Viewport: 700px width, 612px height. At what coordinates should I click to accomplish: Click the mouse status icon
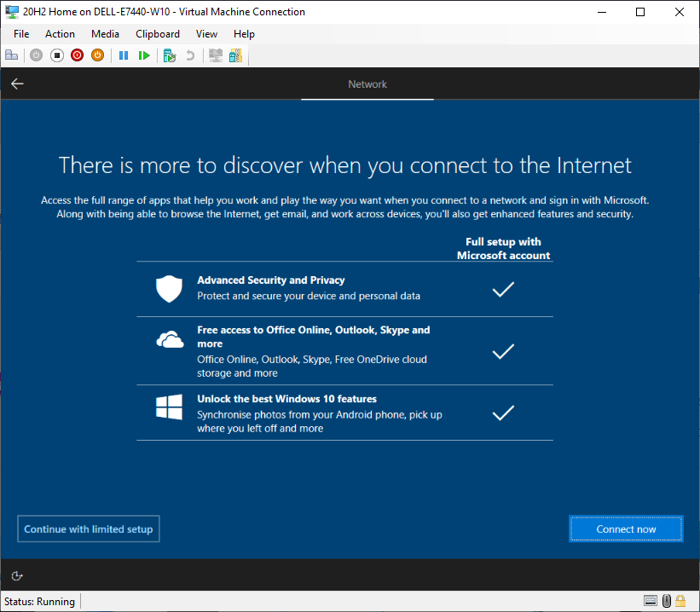(667, 601)
